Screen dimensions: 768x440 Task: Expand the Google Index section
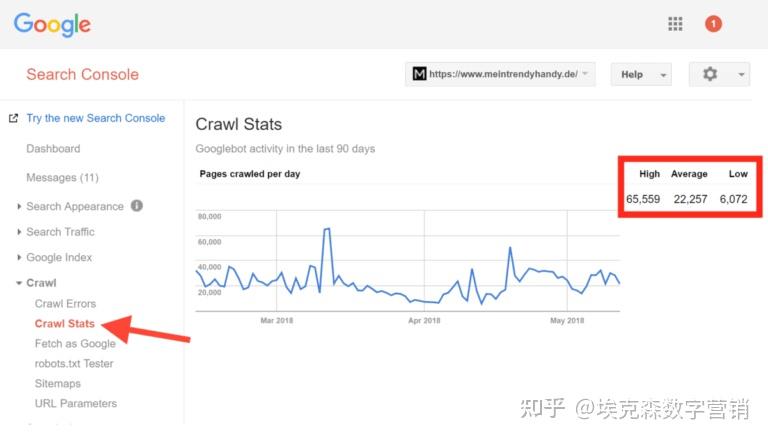click(x=59, y=258)
